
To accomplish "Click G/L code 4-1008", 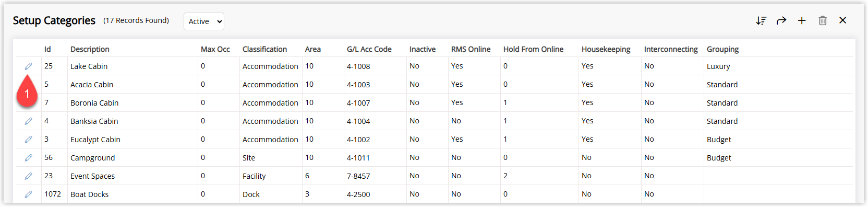I will coord(358,66).
